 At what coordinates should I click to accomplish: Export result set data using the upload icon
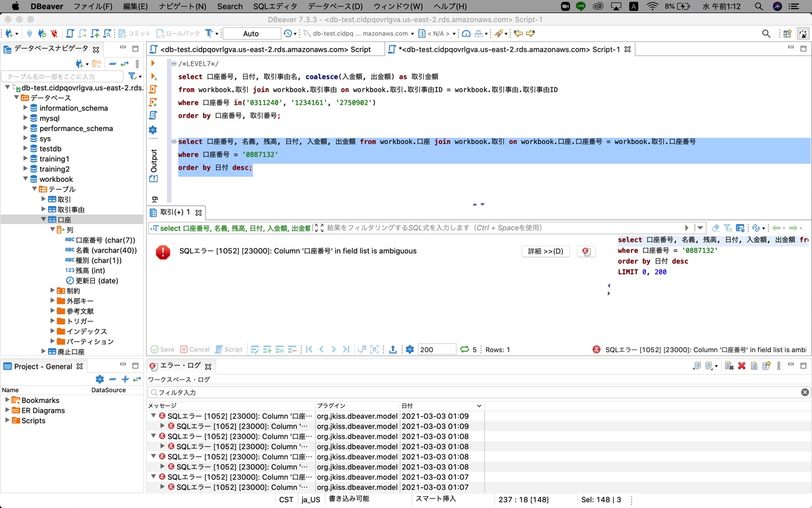point(393,349)
